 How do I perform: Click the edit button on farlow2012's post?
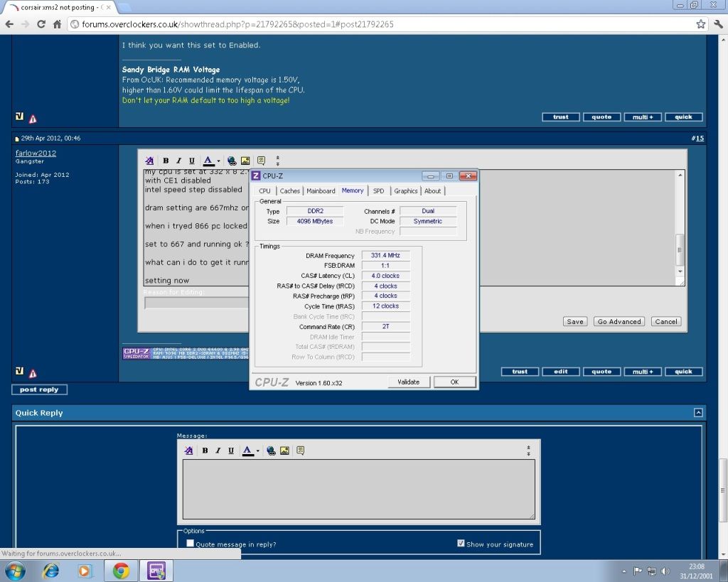tap(561, 371)
